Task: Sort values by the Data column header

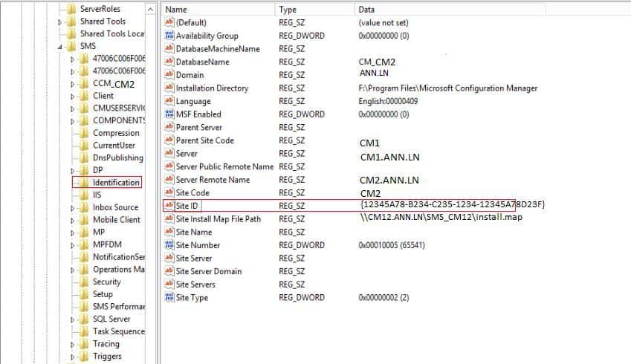Action: pos(450,9)
